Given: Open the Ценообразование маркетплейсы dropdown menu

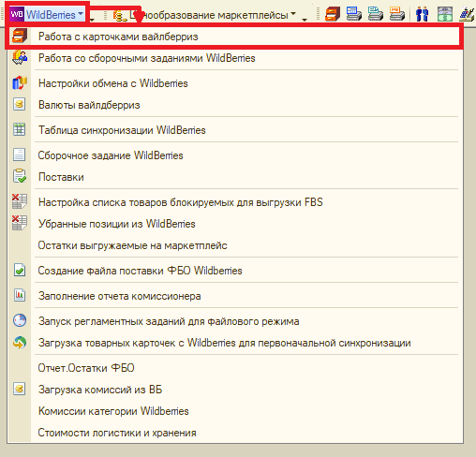Looking at the screenshot, I should click(x=204, y=15).
